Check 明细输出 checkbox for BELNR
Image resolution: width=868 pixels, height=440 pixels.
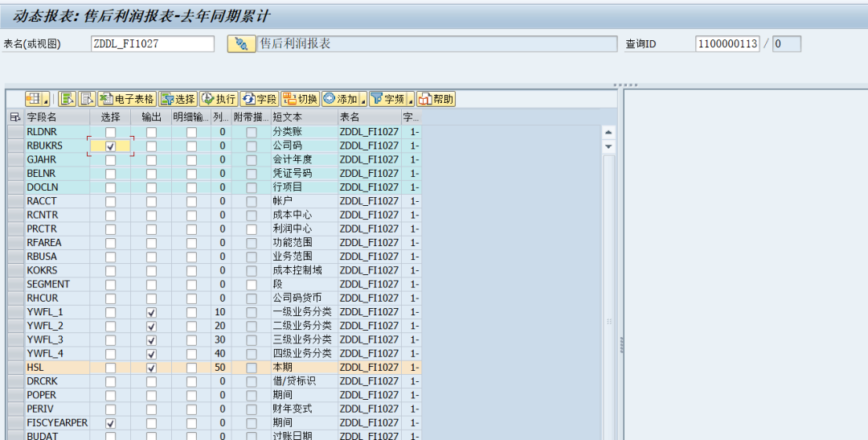[191, 174]
